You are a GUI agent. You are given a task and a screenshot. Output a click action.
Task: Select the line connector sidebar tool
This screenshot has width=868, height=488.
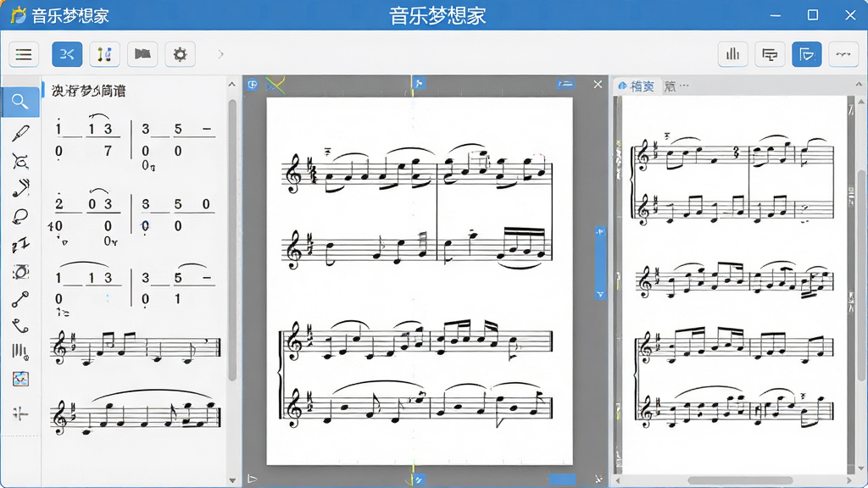(x=20, y=299)
